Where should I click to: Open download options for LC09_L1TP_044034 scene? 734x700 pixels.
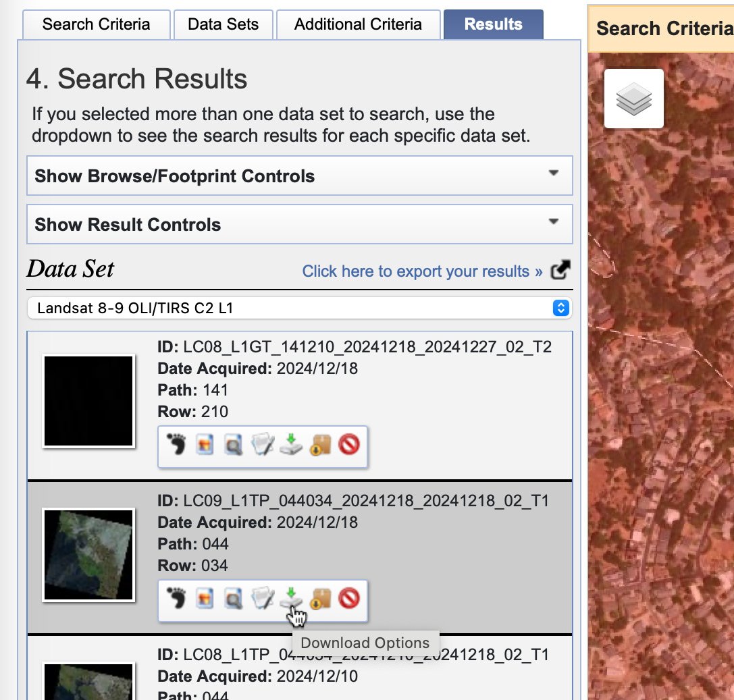[x=291, y=599]
